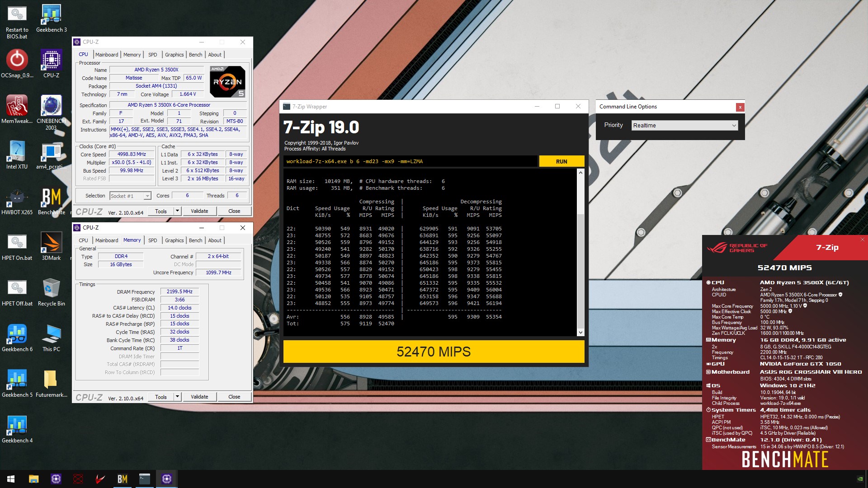This screenshot has width=868, height=488.
Task: Click the BenchMate BM taskbar icon
Action: pos(122,479)
